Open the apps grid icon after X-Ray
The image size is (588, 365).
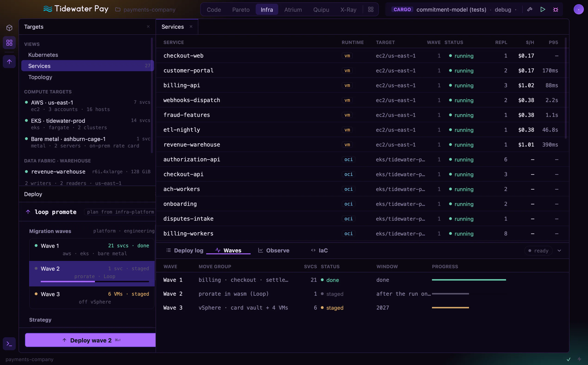371,10
